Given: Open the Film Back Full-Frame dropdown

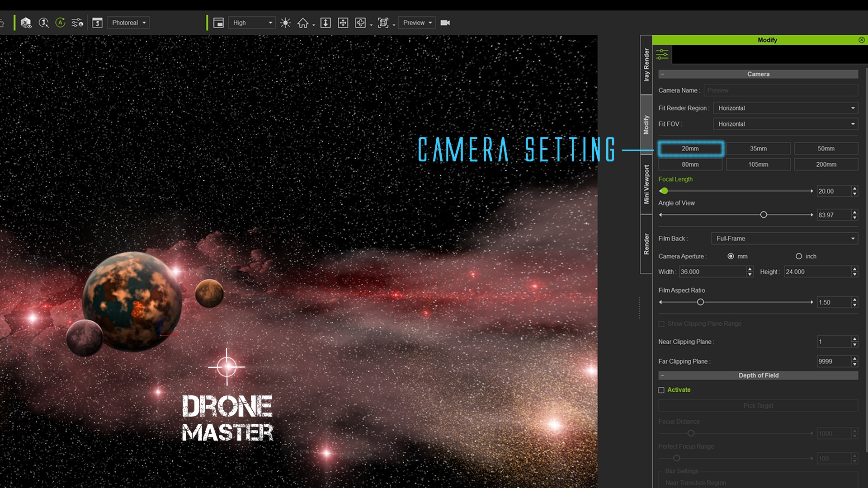Looking at the screenshot, I should coord(785,239).
